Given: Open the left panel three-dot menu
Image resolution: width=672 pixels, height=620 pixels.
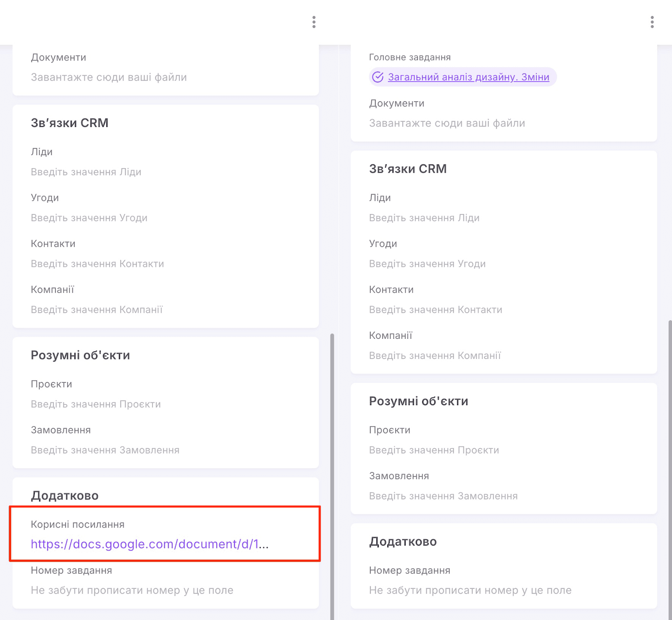Looking at the screenshot, I should click(x=314, y=22).
